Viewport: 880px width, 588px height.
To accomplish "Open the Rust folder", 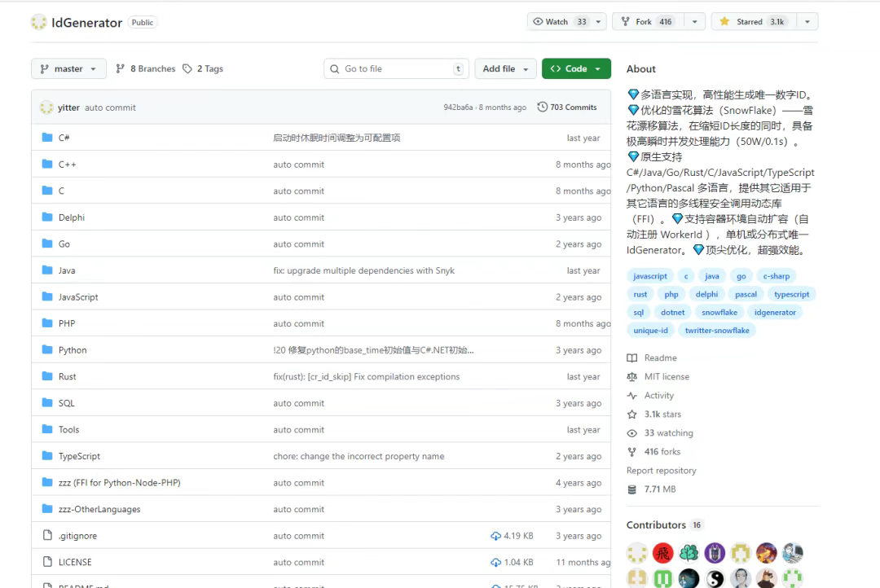I will click(68, 376).
